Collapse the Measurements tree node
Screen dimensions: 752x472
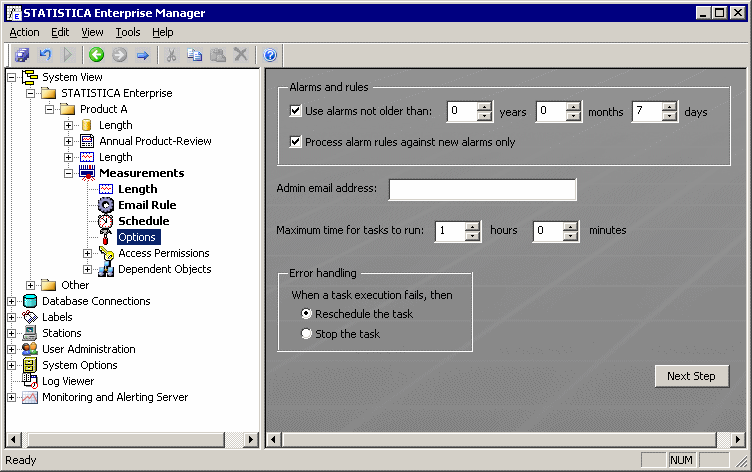[69, 173]
